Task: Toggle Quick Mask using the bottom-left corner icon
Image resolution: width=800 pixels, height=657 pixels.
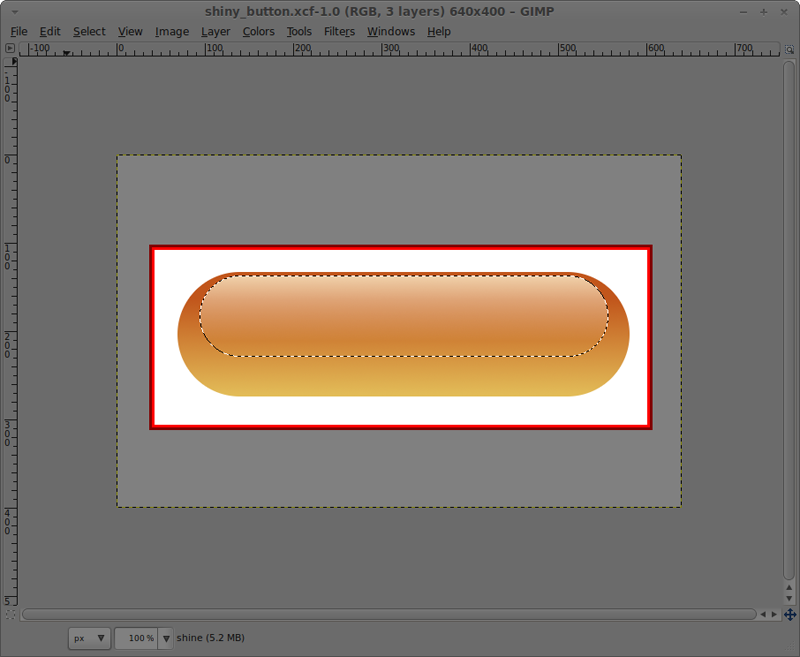Action: tap(12, 614)
